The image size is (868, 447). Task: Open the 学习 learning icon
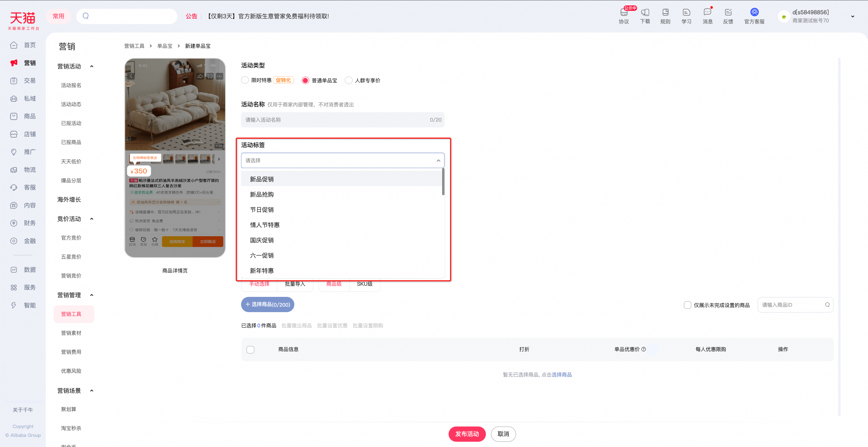click(x=686, y=16)
